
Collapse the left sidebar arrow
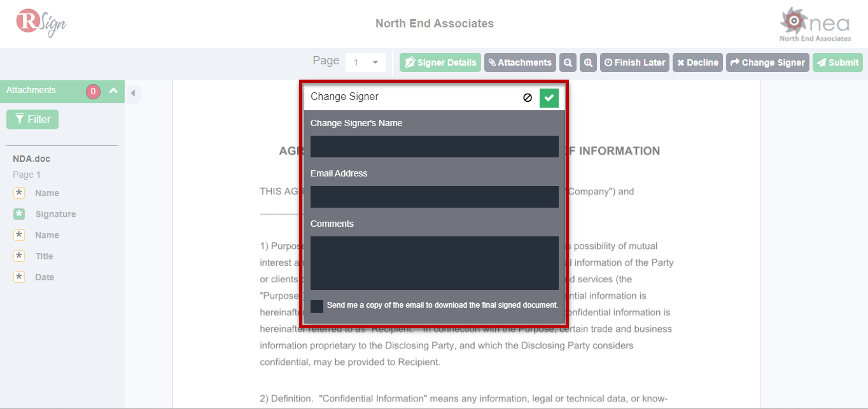[x=133, y=94]
